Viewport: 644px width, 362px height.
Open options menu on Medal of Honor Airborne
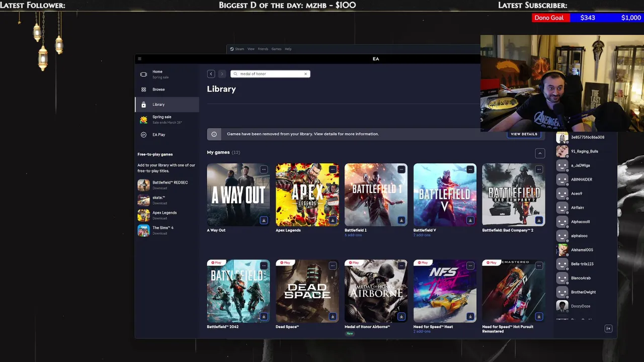click(x=401, y=265)
